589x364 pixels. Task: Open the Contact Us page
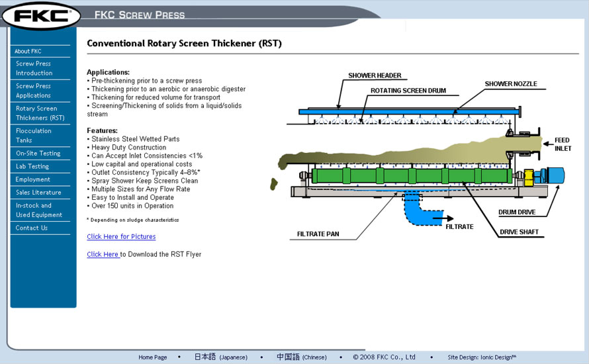coord(32,228)
